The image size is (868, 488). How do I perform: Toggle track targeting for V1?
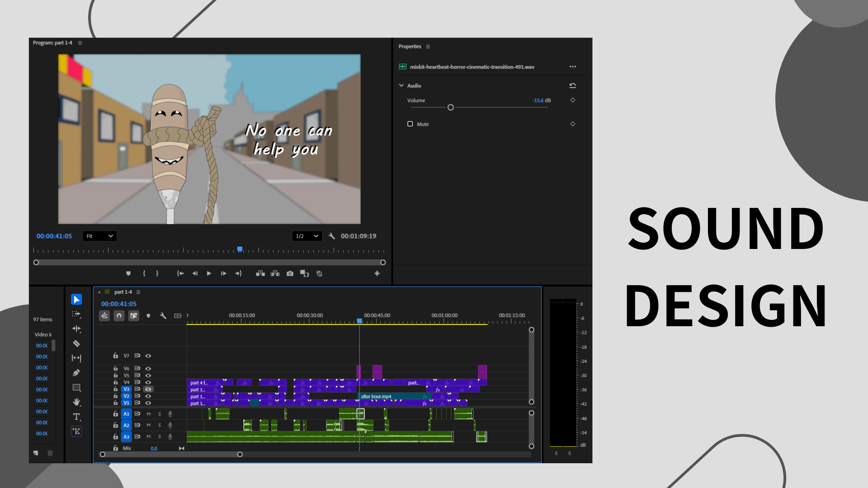(127, 403)
